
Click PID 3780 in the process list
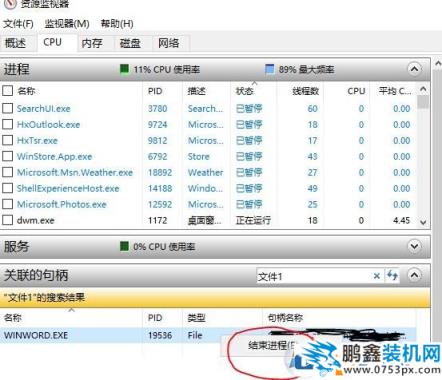click(157, 109)
